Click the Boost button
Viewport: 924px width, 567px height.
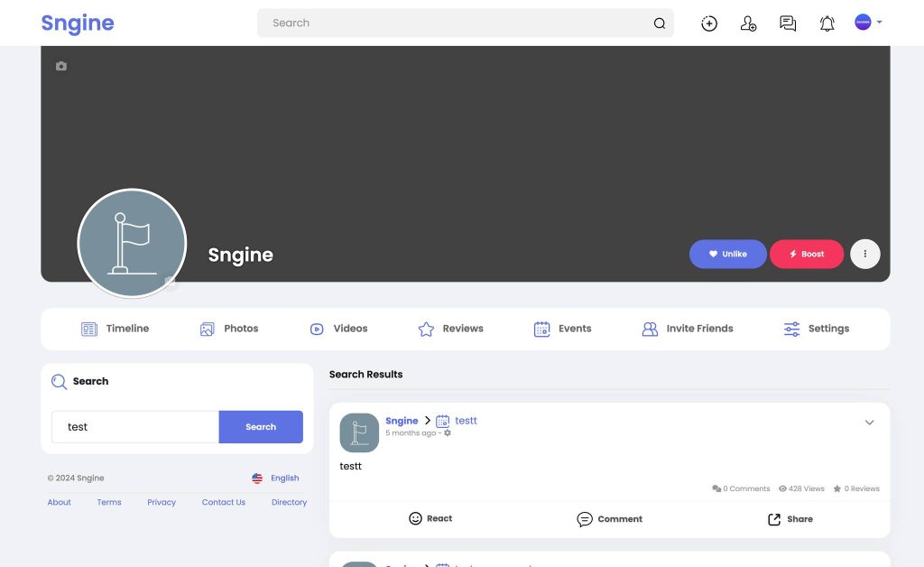coord(806,254)
